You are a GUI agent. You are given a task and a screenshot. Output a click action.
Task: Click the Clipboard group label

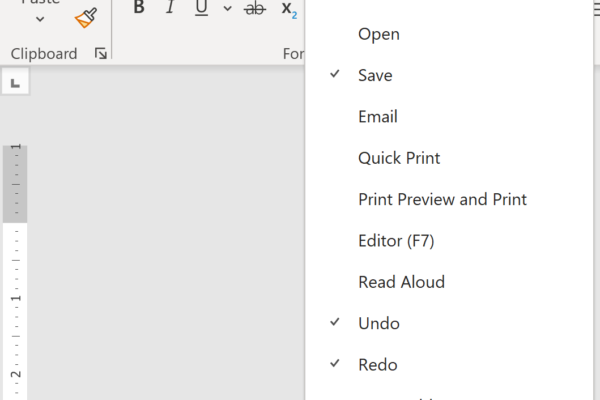[x=44, y=54]
